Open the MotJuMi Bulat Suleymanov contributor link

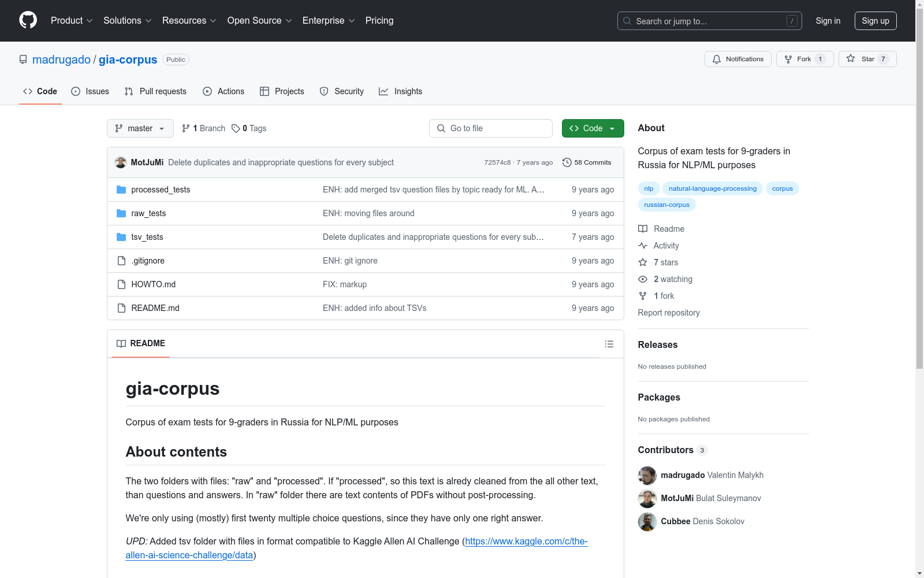(x=711, y=498)
